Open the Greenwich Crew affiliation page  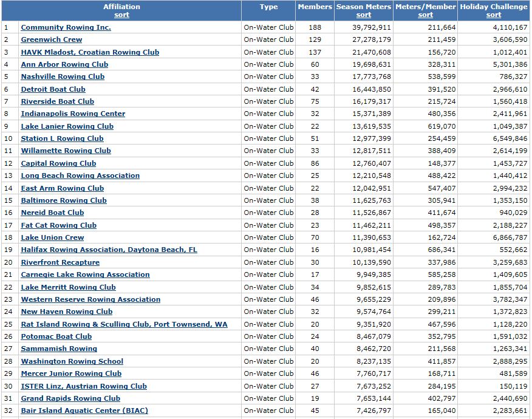tap(52, 39)
